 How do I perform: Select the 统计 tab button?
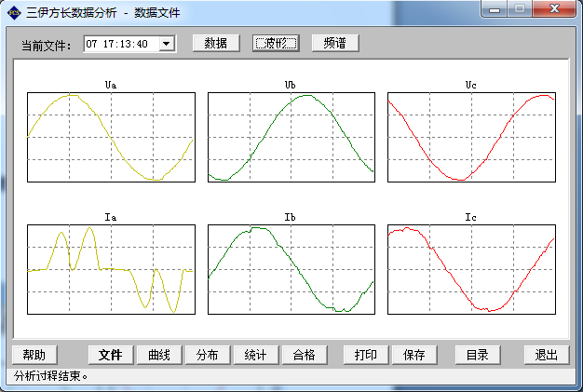tap(256, 355)
